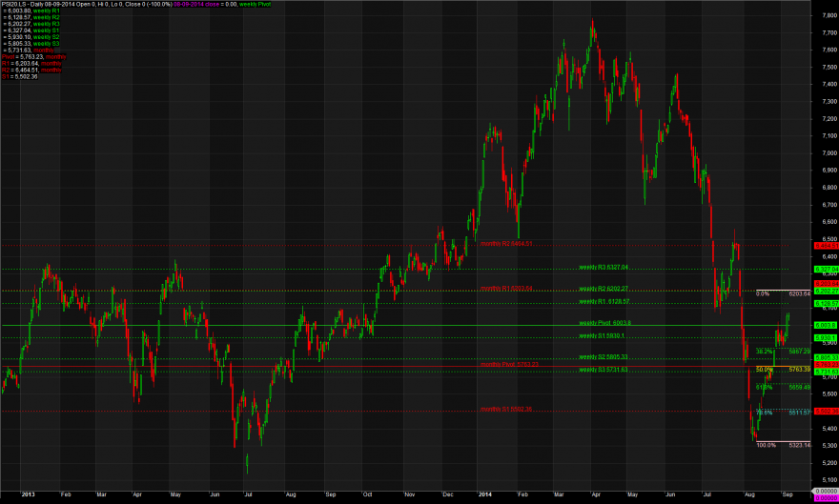Click the 2013 label on the time axis
The height and width of the screenshot is (504, 839).
coord(28,494)
